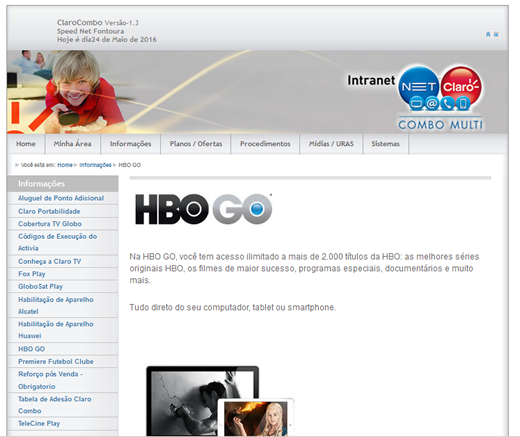Click the date text Hoje é dia 24 de Maio

[x=106, y=39]
